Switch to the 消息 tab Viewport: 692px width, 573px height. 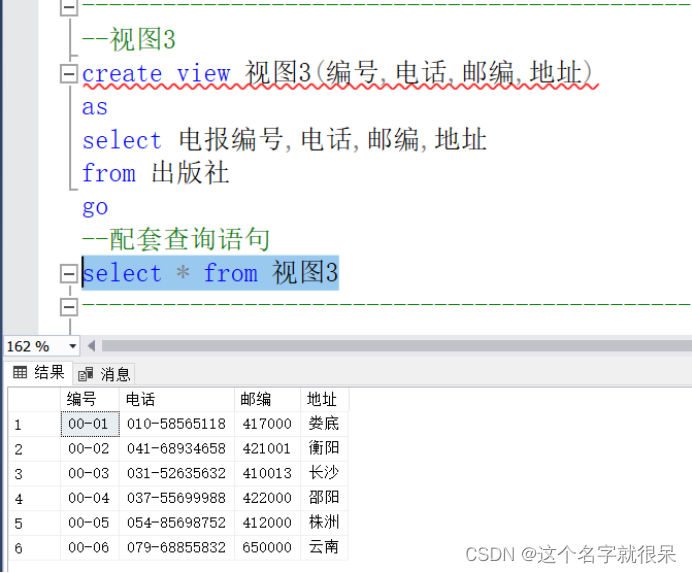click(x=104, y=374)
